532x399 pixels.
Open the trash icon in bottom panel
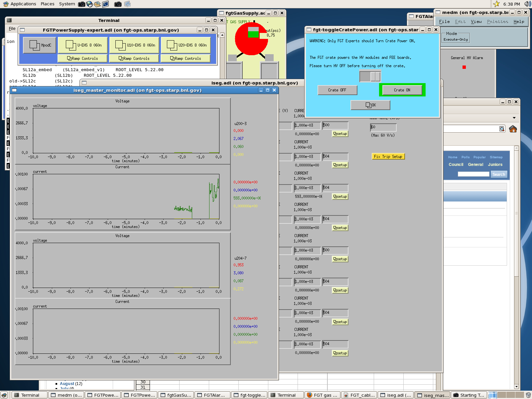(x=528, y=395)
